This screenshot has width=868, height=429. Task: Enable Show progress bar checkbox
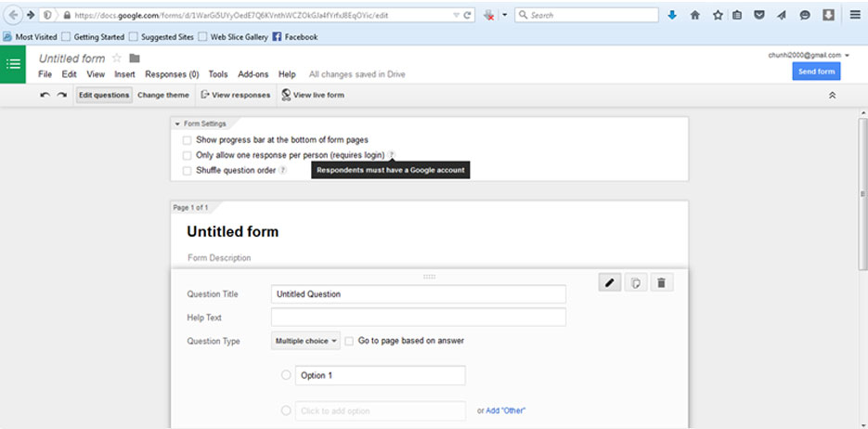(188, 140)
